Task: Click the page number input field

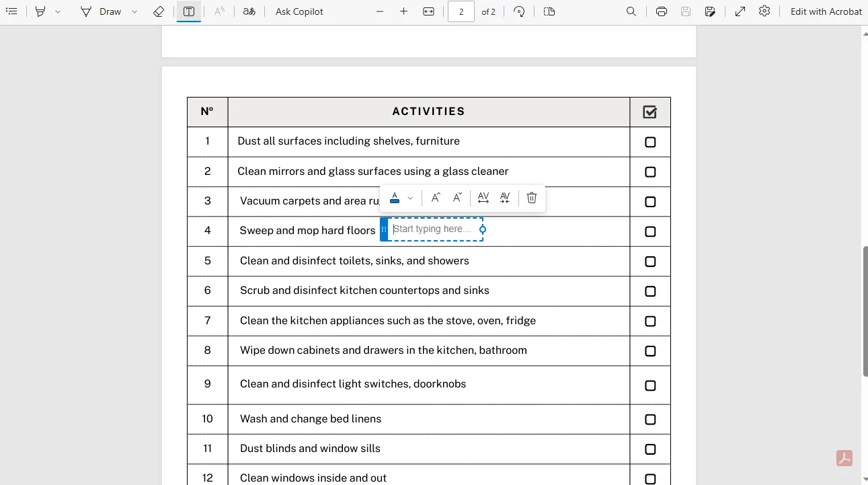Action: tap(461, 11)
